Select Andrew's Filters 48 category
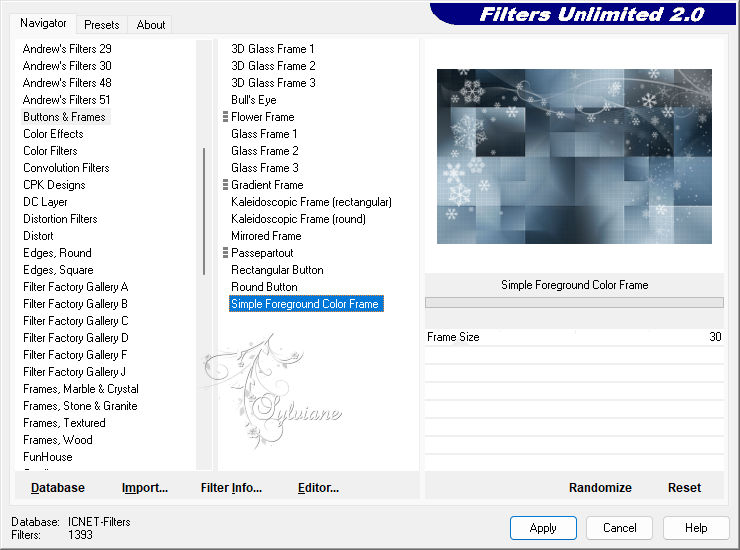The height and width of the screenshot is (550, 740). click(x=67, y=83)
